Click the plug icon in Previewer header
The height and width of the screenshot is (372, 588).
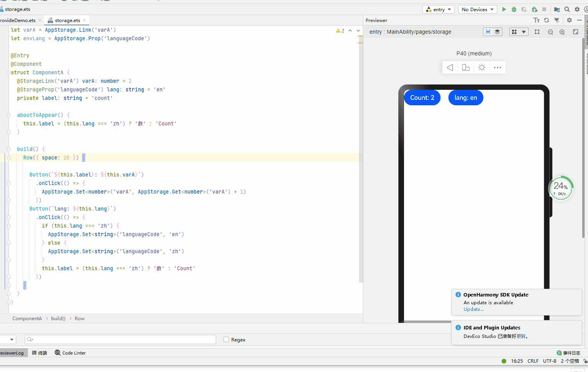557,20
